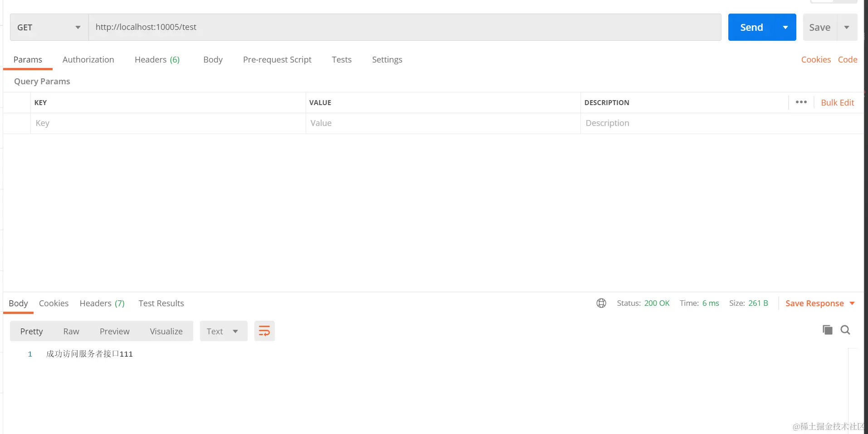
Task: Open the request Headers (6) tab
Action: (157, 59)
